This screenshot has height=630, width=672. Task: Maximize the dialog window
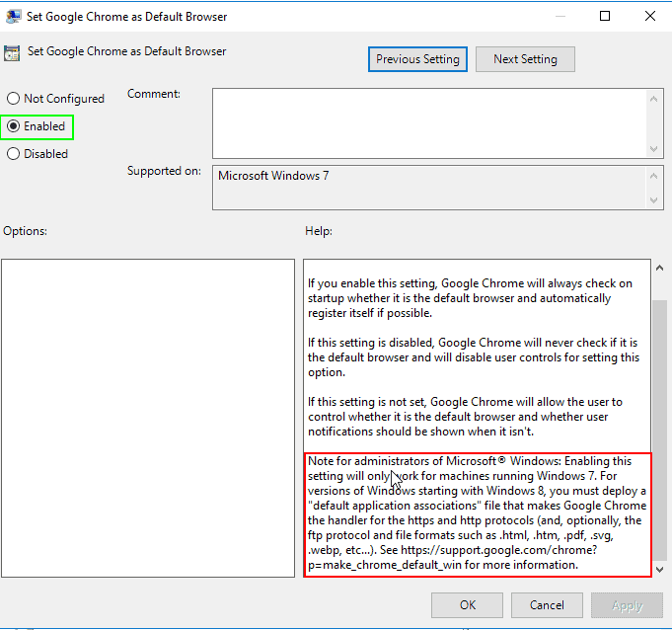point(605,17)
